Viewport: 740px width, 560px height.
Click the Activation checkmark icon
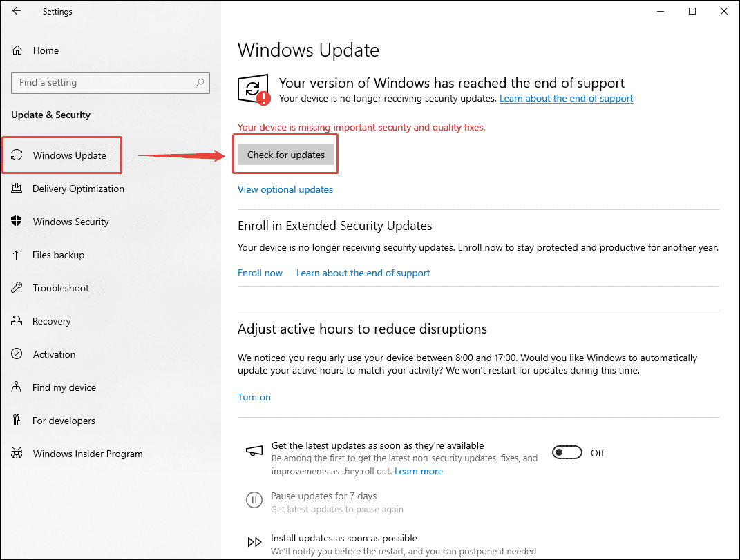(x=17, y=354)
